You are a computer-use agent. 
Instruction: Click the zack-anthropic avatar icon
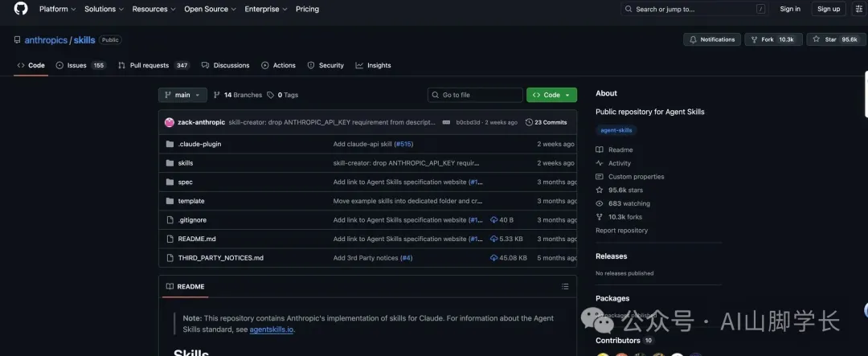tap(170, 122)
